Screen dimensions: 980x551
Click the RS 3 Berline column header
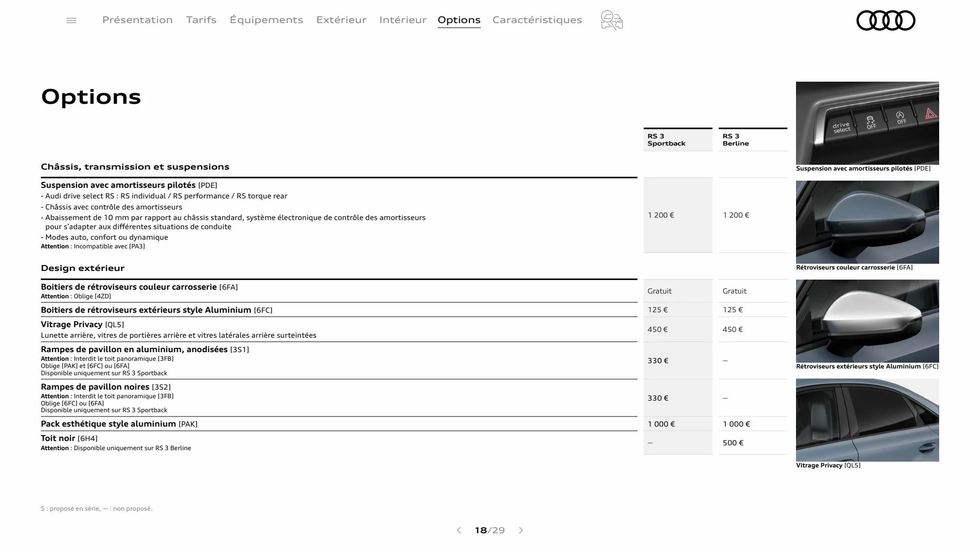pyautogui.click(x=753, y=140)
